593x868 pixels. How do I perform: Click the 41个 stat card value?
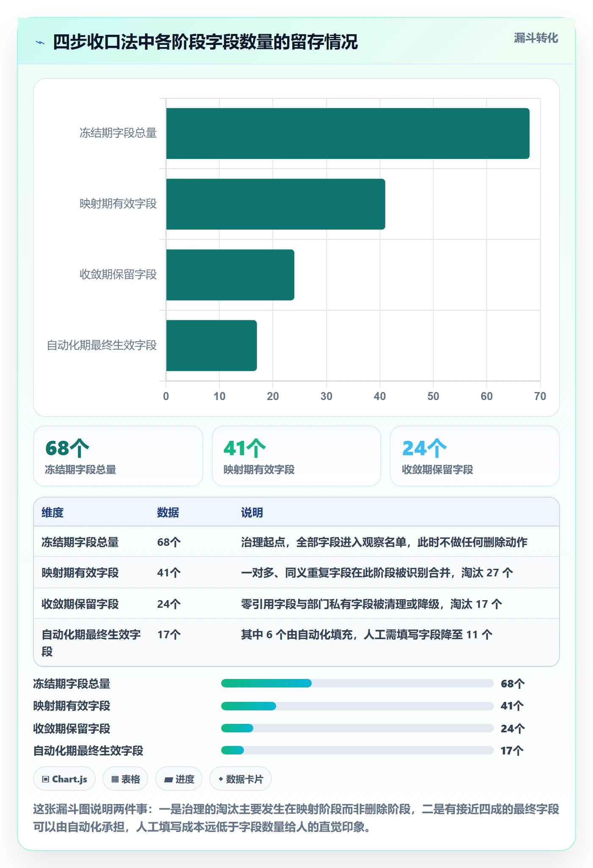pos(244,448)
